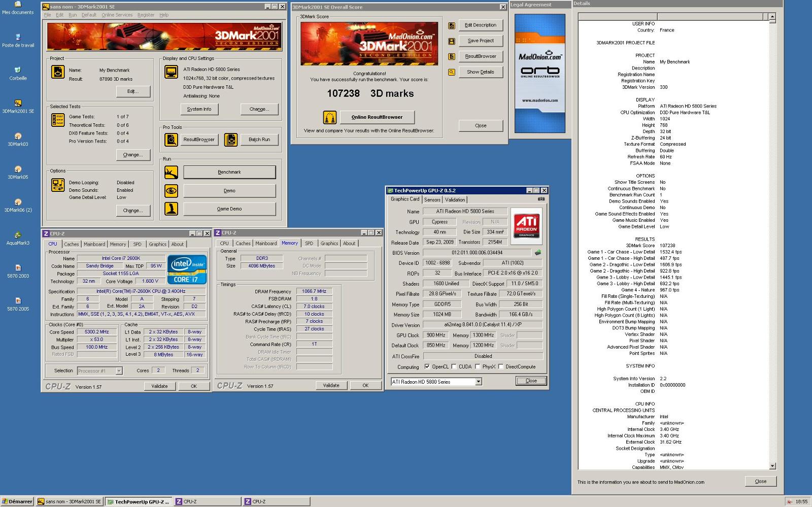Click the Save Project floppy icon
The height and width of the screenshot is (507, 812).
pos(451,41)
